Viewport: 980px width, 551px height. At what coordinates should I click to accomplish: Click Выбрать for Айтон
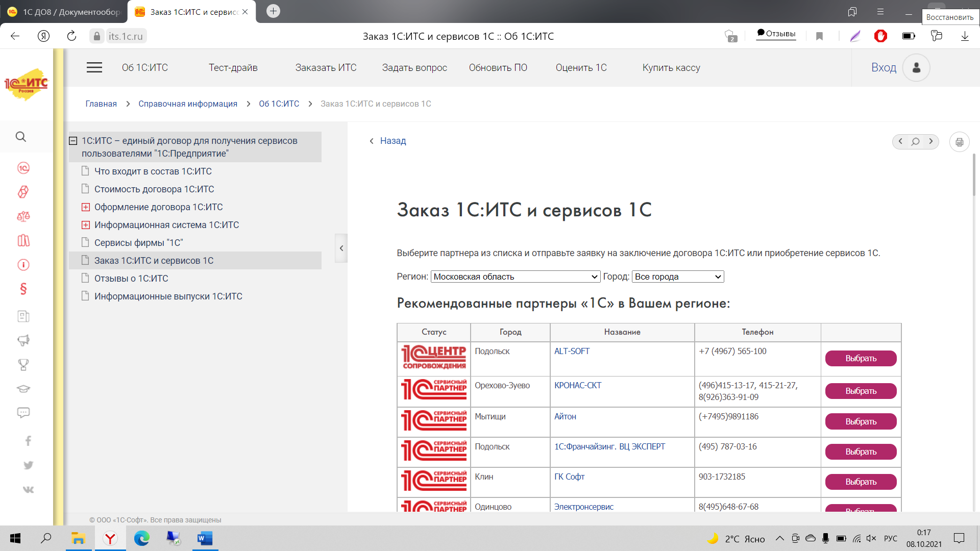(861, 421)
